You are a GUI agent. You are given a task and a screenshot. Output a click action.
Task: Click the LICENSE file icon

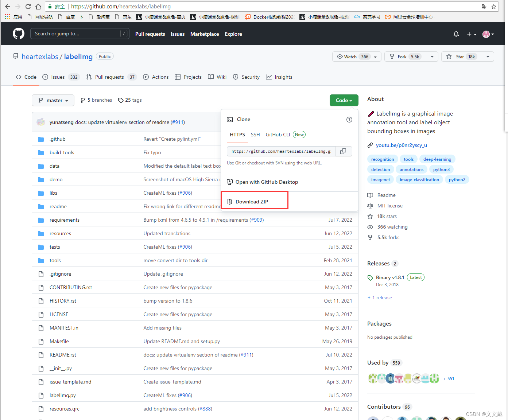[x=41, y=314]
